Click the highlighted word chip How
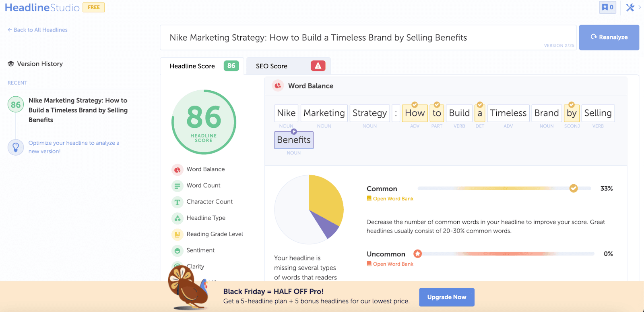The height and width of the screenshot is (312, 644). 415,113
